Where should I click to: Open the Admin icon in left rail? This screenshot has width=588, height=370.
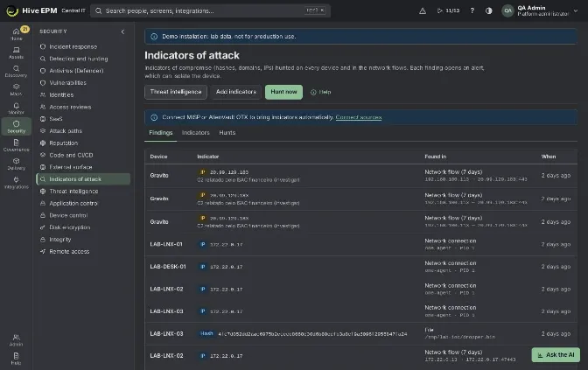16,339
